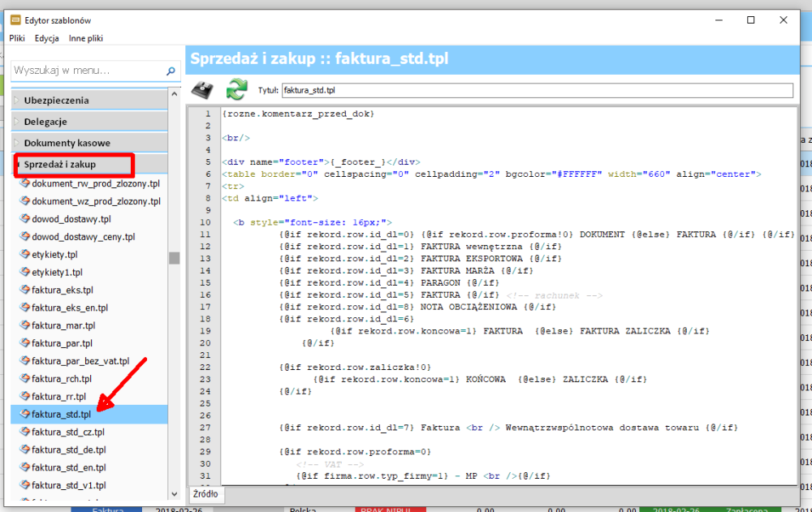Switch to the Źródło tab
The image size is (812, 512).
[x=205, y=494]
